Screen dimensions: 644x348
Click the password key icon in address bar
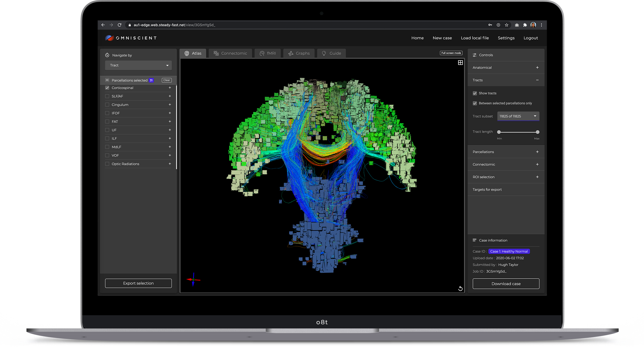[x=490, y=25]
